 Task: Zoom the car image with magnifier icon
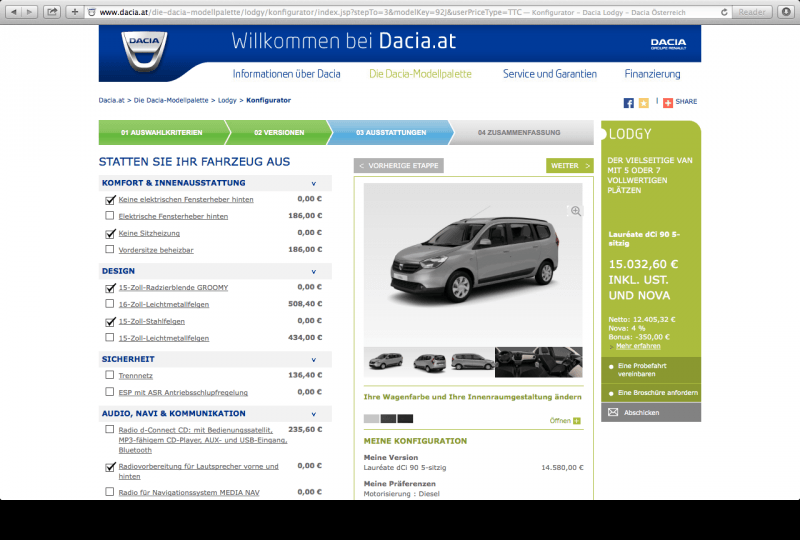tap(576, 211)
